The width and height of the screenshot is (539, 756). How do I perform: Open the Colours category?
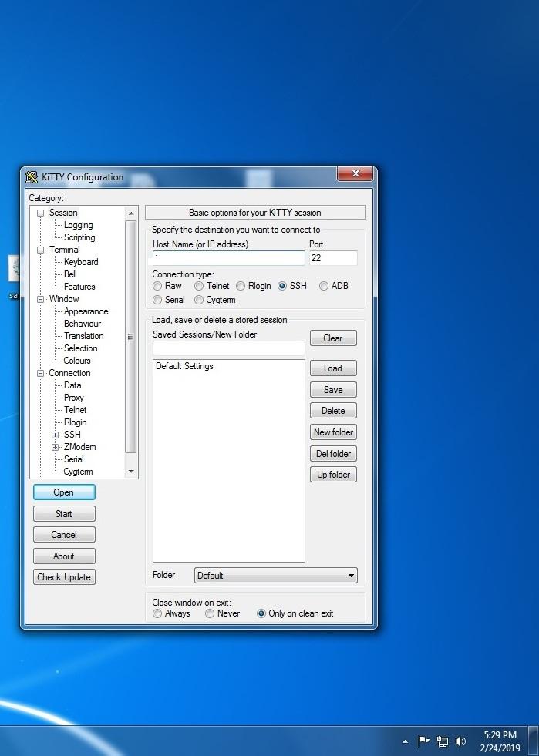(x=77, y=361)
